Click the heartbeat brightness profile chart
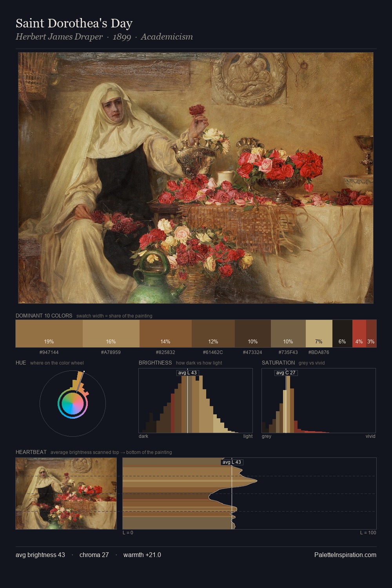 coord(249,494)
